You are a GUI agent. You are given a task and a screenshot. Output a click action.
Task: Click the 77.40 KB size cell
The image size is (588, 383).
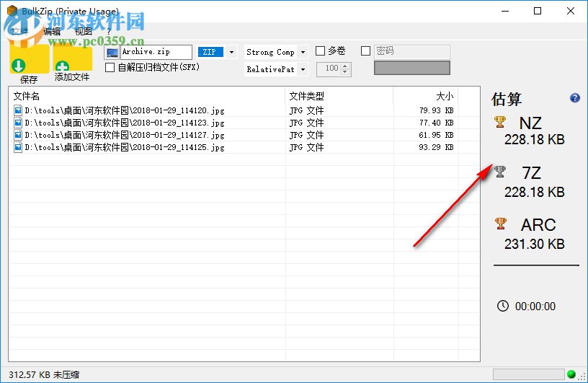tap(437, 123)
